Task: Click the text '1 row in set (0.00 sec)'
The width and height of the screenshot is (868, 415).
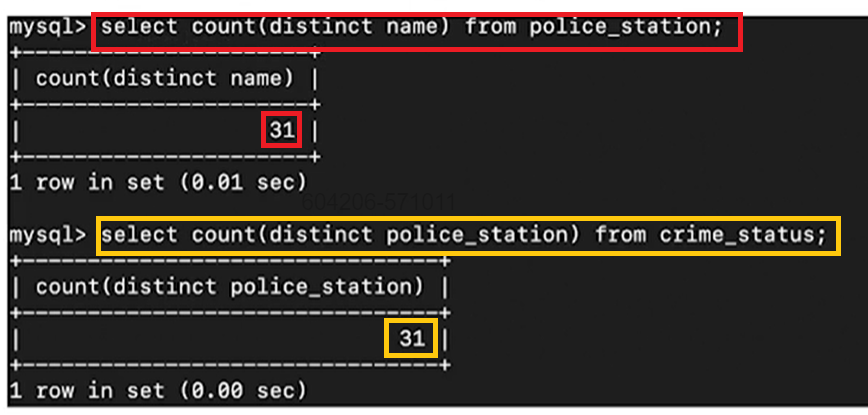Action: tap(158, 391)
